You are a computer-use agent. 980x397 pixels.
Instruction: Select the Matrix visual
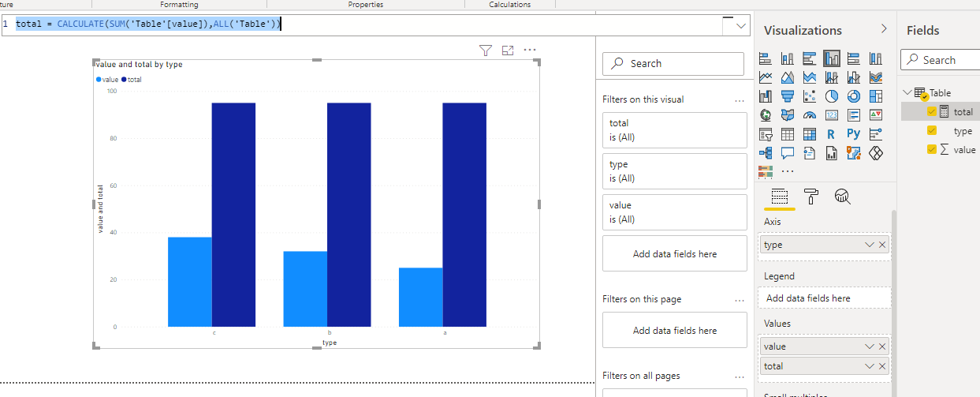tap(810, 134)
